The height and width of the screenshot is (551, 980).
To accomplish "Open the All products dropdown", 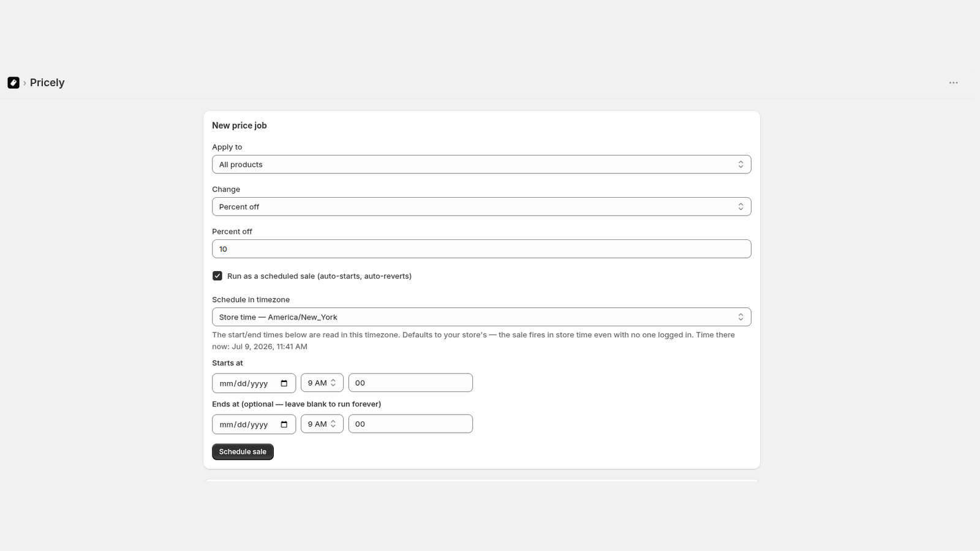I will click(481, 165).
